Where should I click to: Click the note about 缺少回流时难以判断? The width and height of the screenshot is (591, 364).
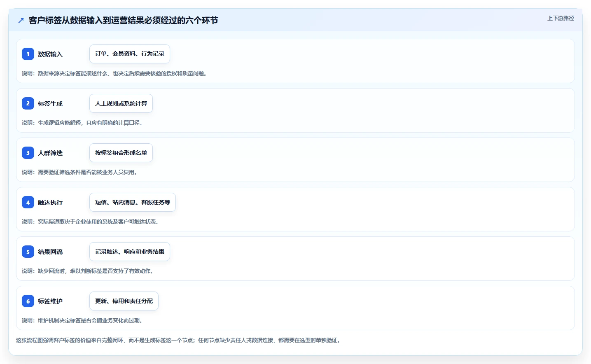[x=87, y=271]
